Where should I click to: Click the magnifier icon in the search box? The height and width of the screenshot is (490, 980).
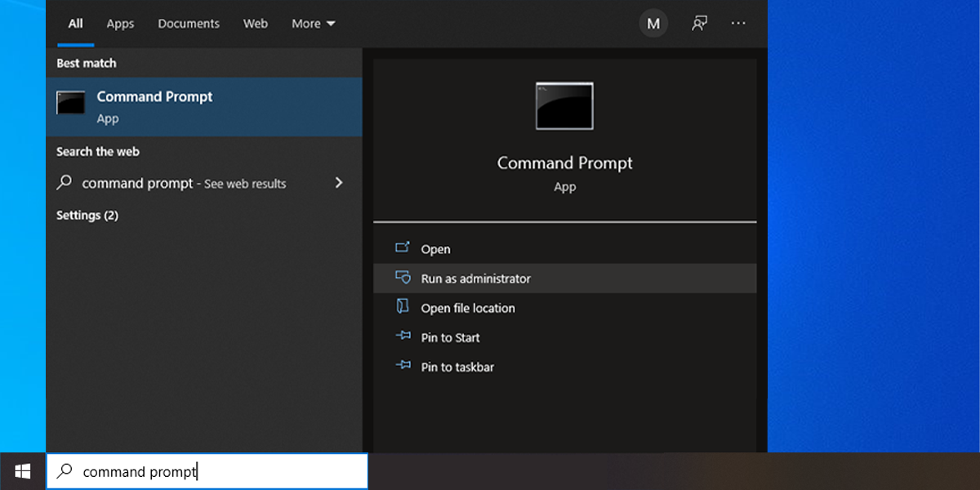click(64, 471)
